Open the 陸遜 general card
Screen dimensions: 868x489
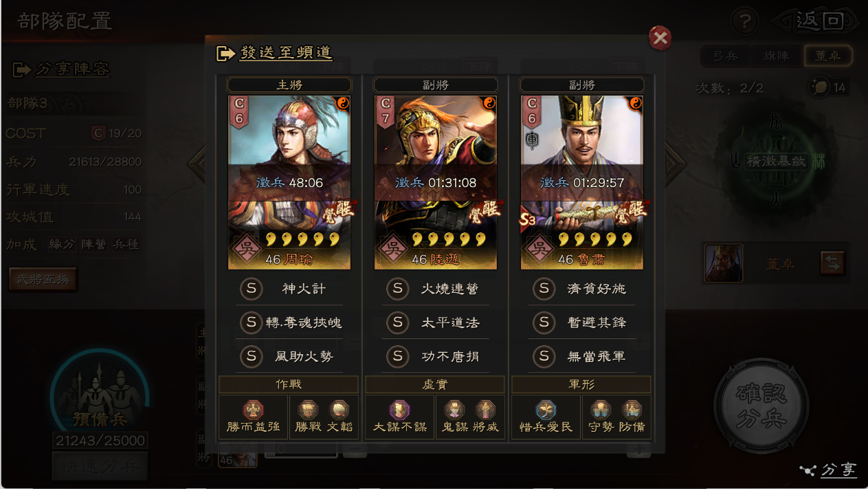[x=436, y=182]
